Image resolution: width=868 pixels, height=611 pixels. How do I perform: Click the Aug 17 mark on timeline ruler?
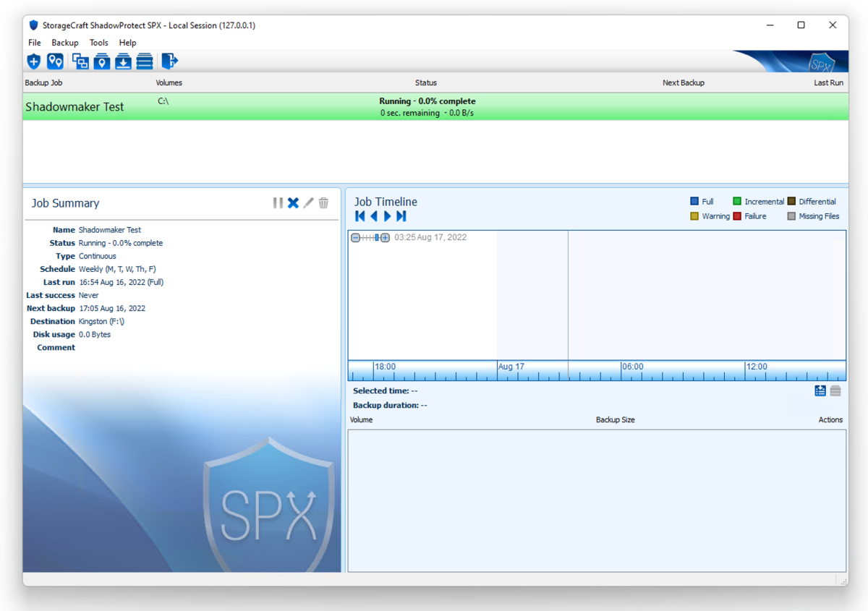coord(511,367)
